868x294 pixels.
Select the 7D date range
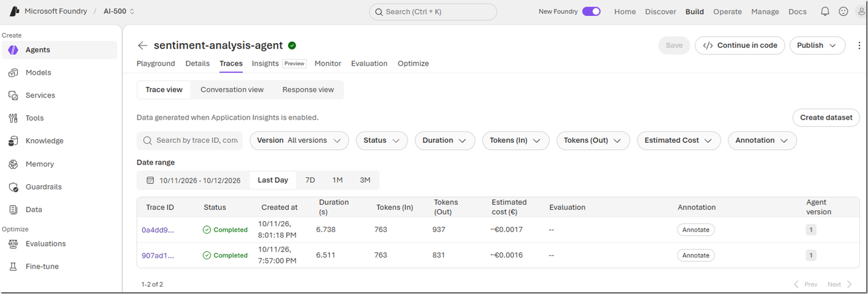point(310,180)
